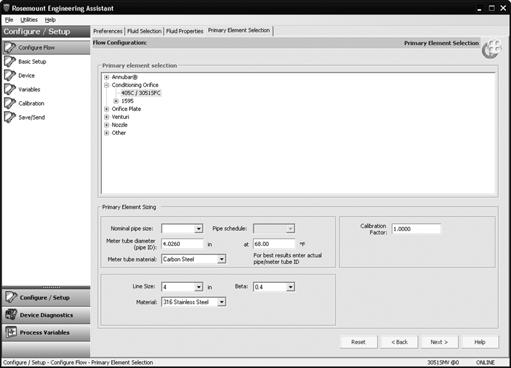Click the Calibration Factor input field

click(416, 229)
